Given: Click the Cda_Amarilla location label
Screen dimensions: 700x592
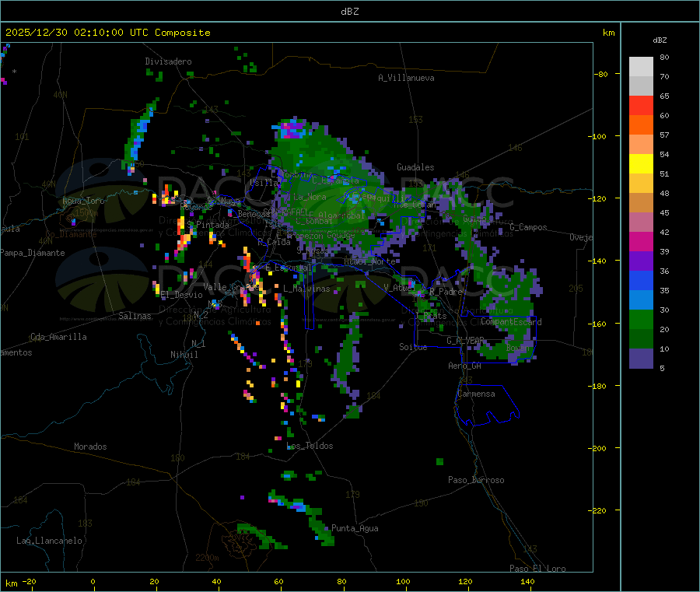Looking at the screenshot, I should (58, 337).
